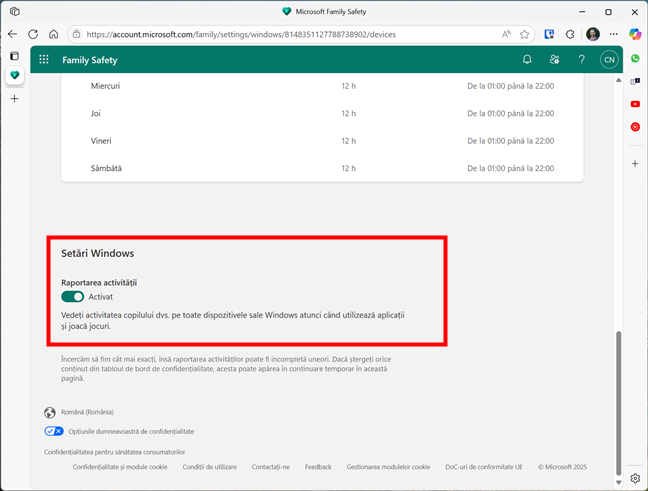This screenshot has height=491, width=648.
Task: Open DoC-uri de conformitate UE link
Action: point(484,467)
